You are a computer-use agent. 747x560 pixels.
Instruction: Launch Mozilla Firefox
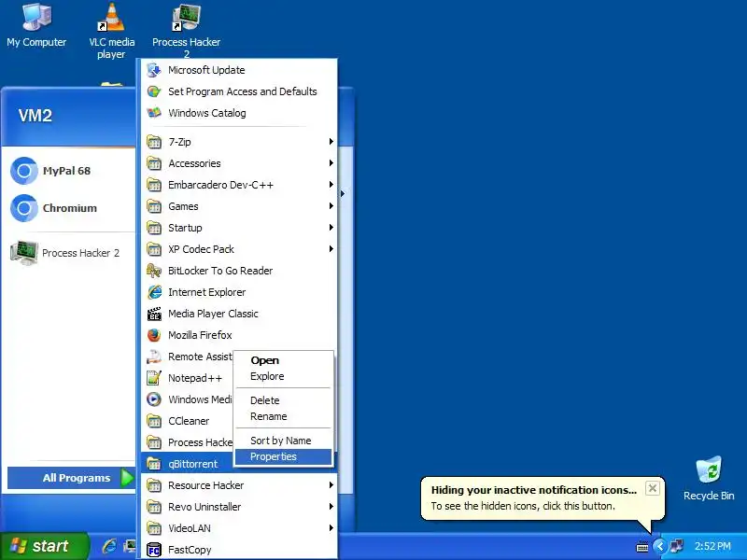point(239,335)
